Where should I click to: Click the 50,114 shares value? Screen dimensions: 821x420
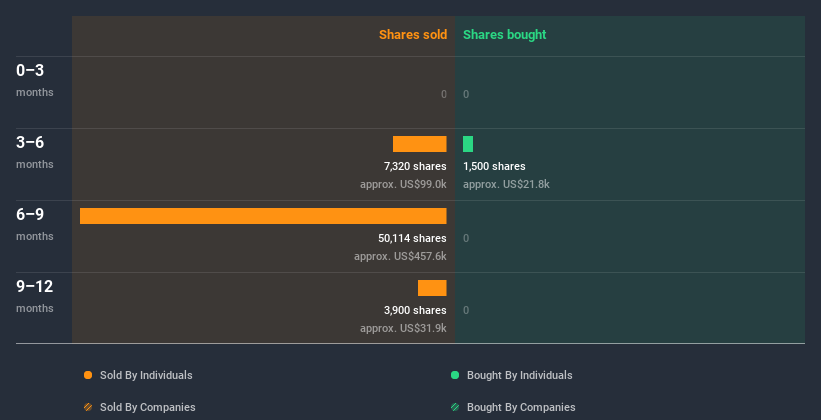click(413, 238)
